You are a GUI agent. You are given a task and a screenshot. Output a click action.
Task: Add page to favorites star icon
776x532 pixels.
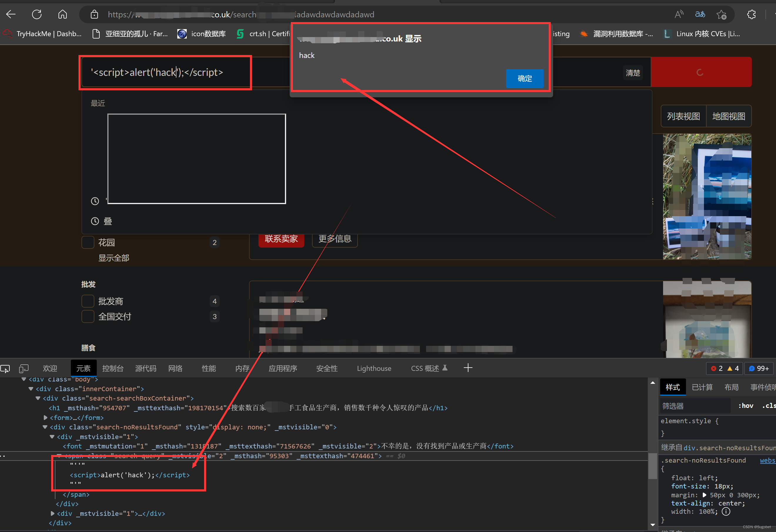tap(721, 14)
